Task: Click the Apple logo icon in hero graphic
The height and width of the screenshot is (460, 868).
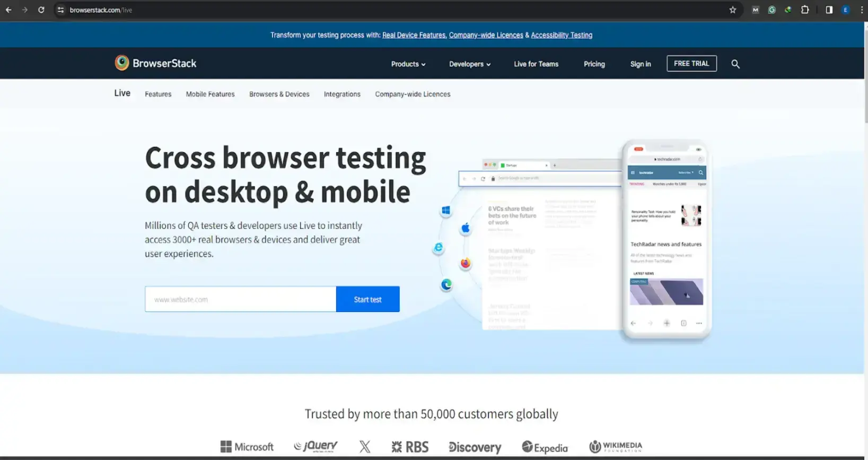Action: [466, 228]
